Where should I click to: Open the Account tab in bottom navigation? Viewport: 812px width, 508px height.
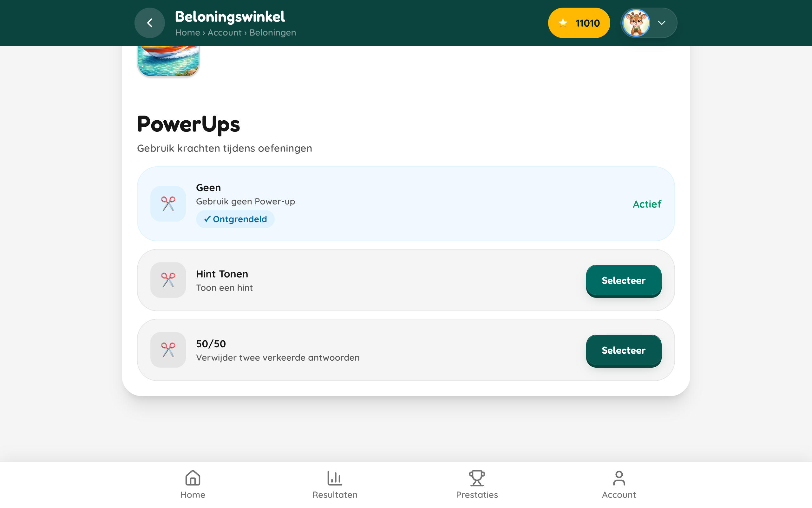pos(619,485)
